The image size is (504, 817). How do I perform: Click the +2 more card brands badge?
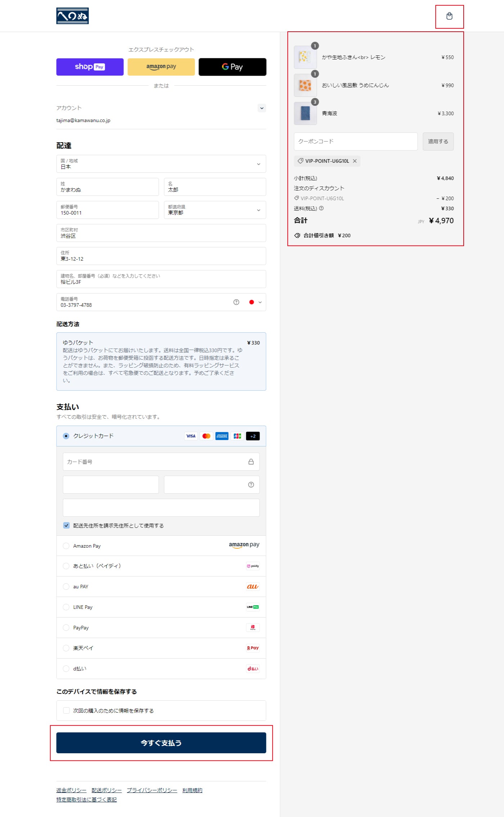[253, 436]
